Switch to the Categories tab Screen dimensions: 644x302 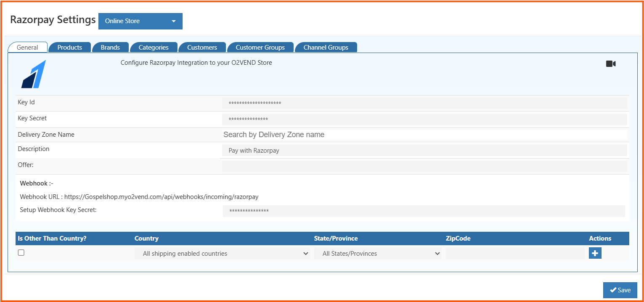[x=154, y=47]
